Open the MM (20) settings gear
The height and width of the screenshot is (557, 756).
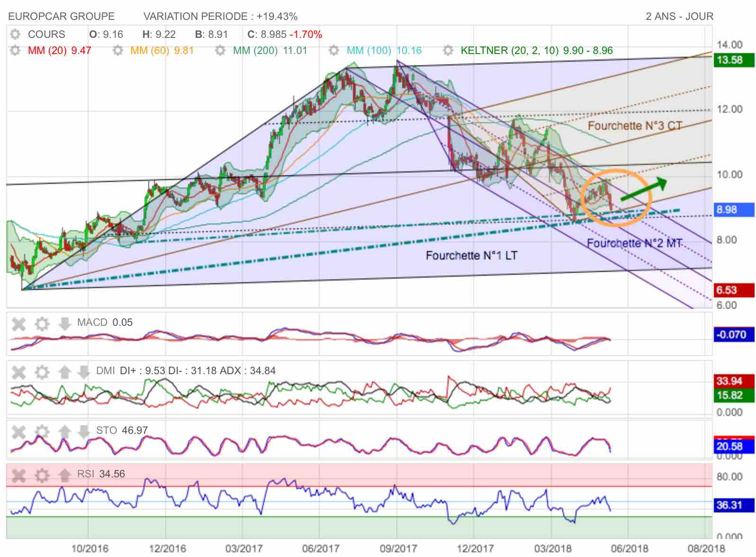tap(16, 50)
